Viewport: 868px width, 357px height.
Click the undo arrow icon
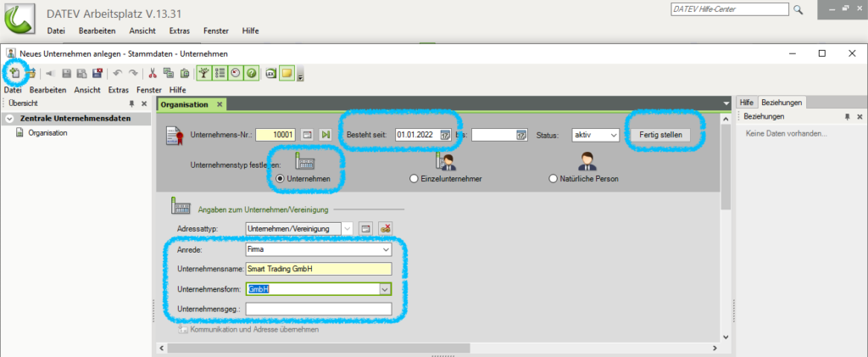117,73
